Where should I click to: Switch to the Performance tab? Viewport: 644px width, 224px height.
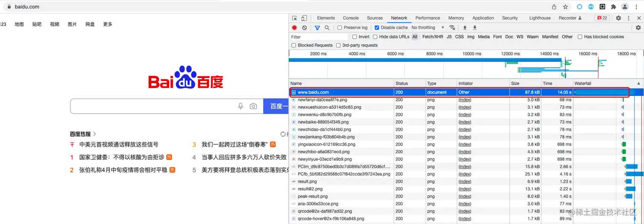pos(428,18)
